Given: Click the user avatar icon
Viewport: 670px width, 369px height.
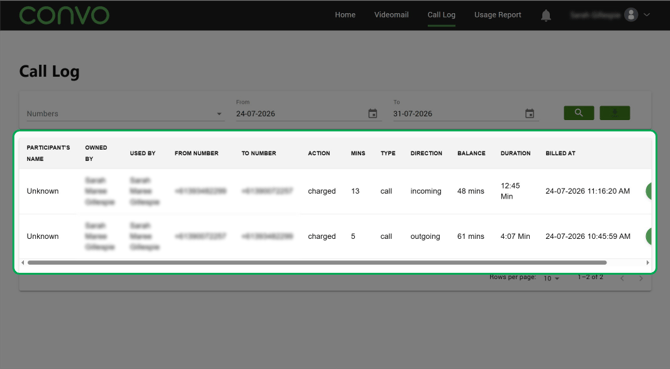Looking at the screenshot, I should (631, 15).
